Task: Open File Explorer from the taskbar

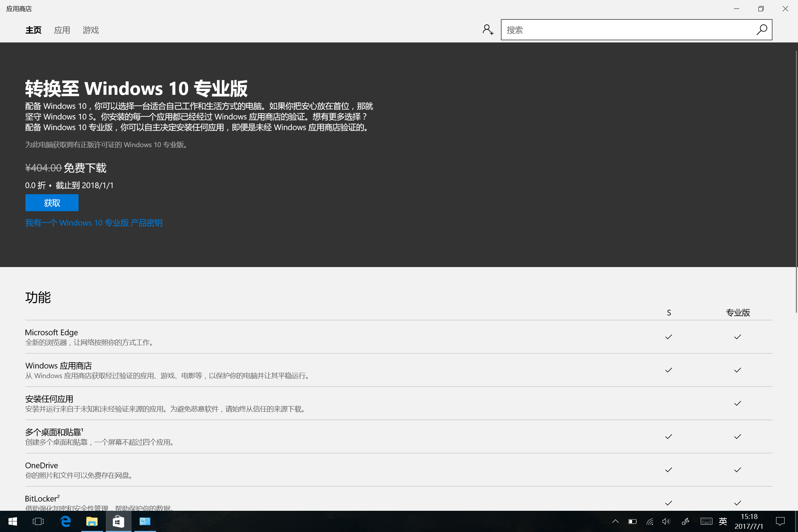Action: tap(92, 521)
